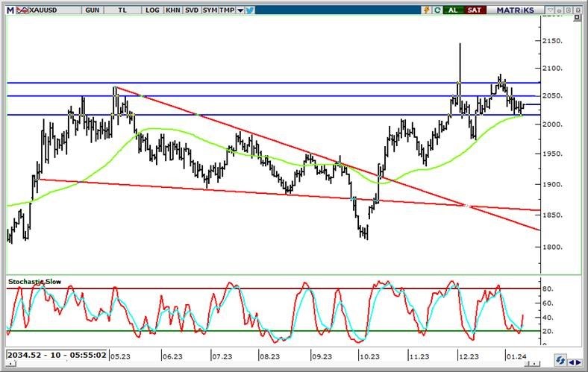Select the SYM toolbar item
The image size is (588, 372).
click(x=211, y=10)
